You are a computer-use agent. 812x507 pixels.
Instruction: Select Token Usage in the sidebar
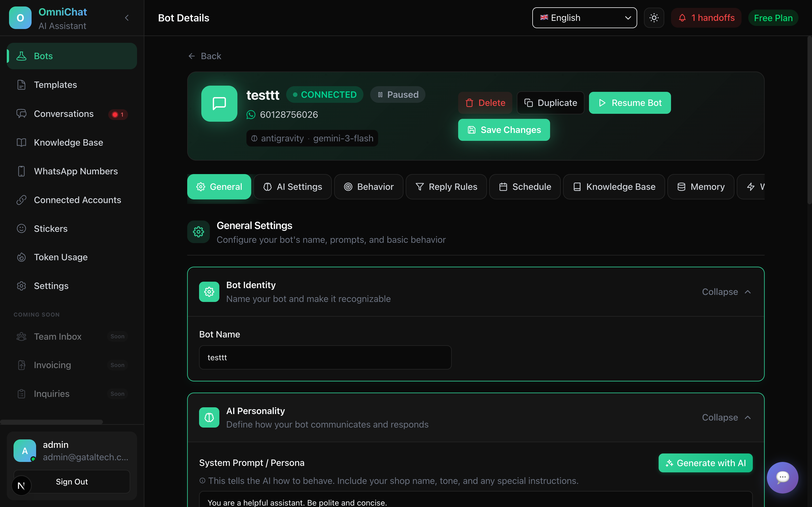[x=60, y=257]
